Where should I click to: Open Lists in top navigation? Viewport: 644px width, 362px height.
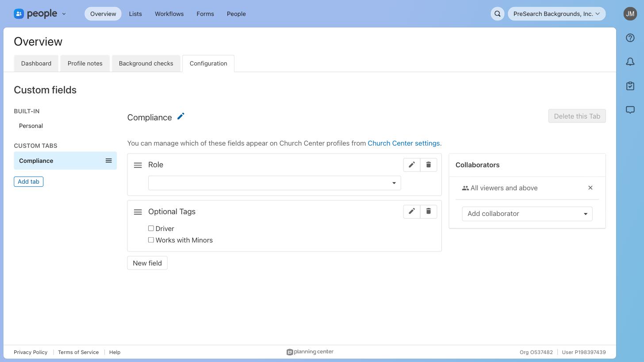click(x=135, y=14)
